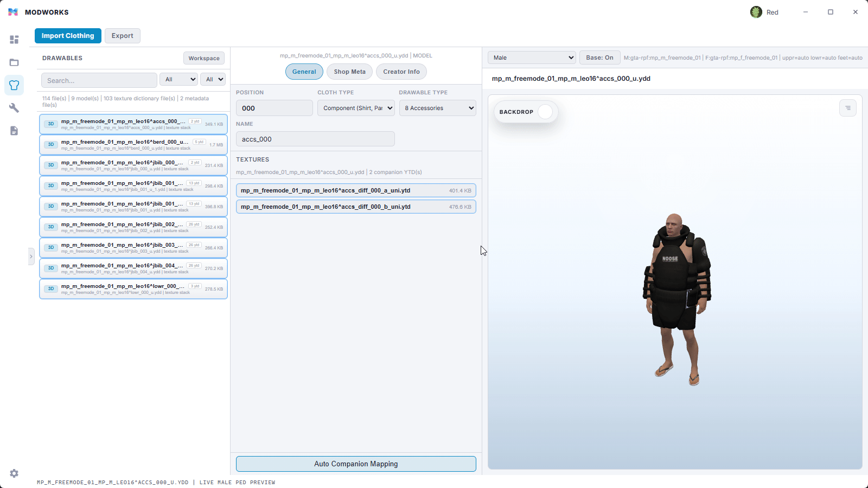Select the jbib_003 drawable row (266.4 KB)

(133, 248)
